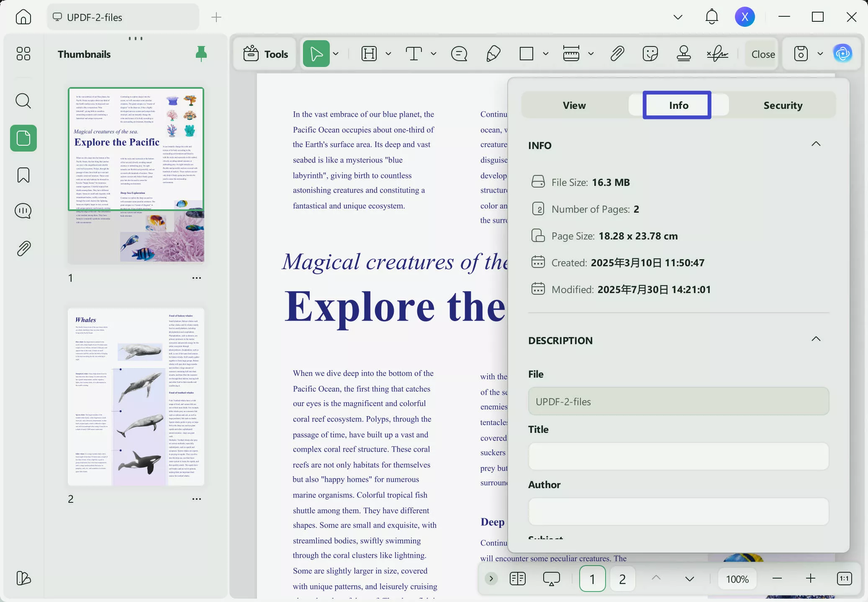Image resolution: width=868 pixels, height=602 pixels.
Task: Click the attach file paperclip tool
Action: click(x=617, y=54)
